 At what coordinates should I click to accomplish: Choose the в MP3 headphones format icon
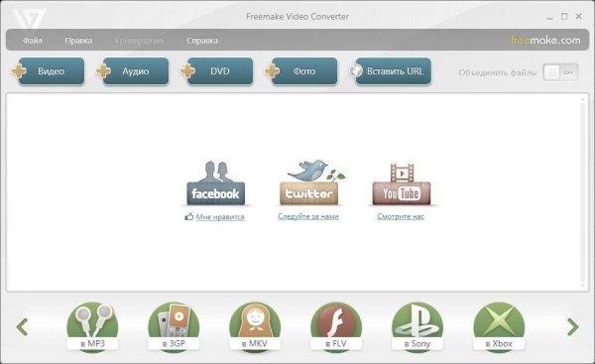click(x=92, y=327)
